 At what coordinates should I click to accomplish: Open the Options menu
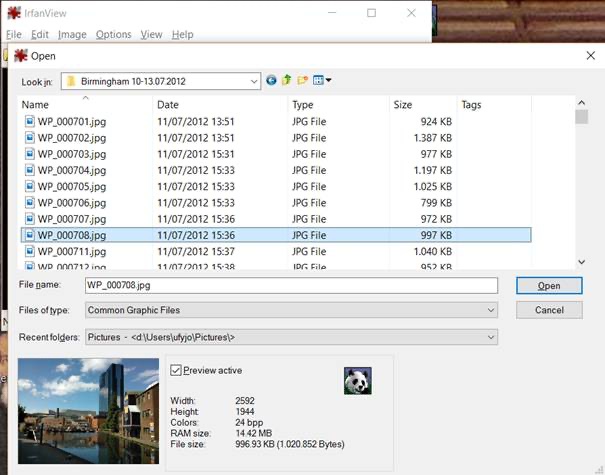point(113,35)
